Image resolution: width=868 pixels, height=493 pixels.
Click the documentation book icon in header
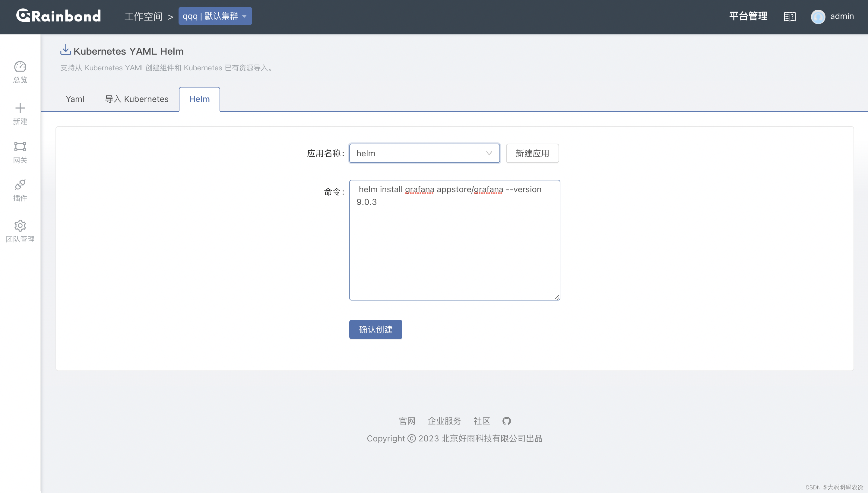(x=790, y=16)
